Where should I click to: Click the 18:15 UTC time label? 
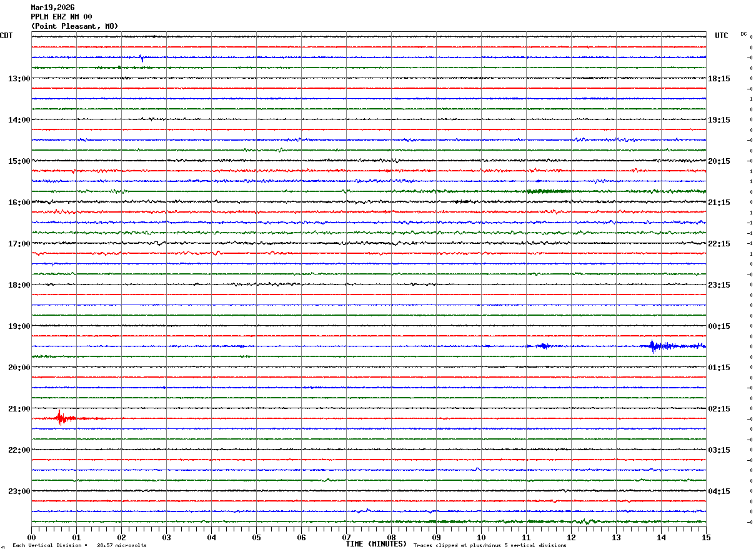tap(719, 79)
